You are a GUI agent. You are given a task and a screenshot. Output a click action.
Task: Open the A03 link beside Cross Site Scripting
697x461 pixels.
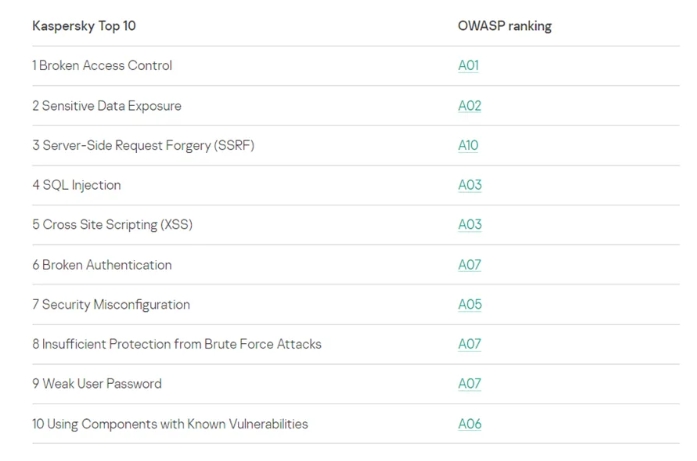tap(470, 224)
